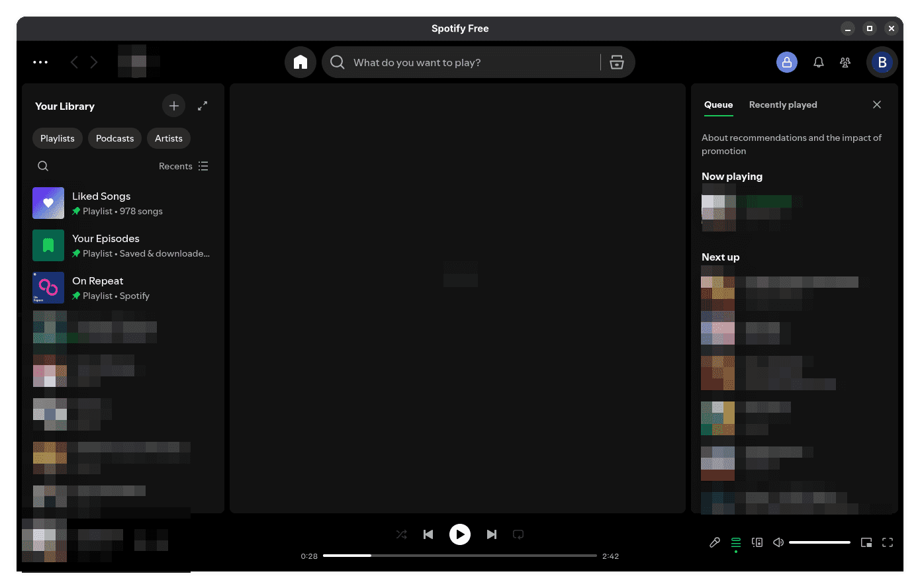Image resolution: width=920 pixels, height=588 pixels.
Task: Open the Connect to a device menu
Action: [757, 542]
